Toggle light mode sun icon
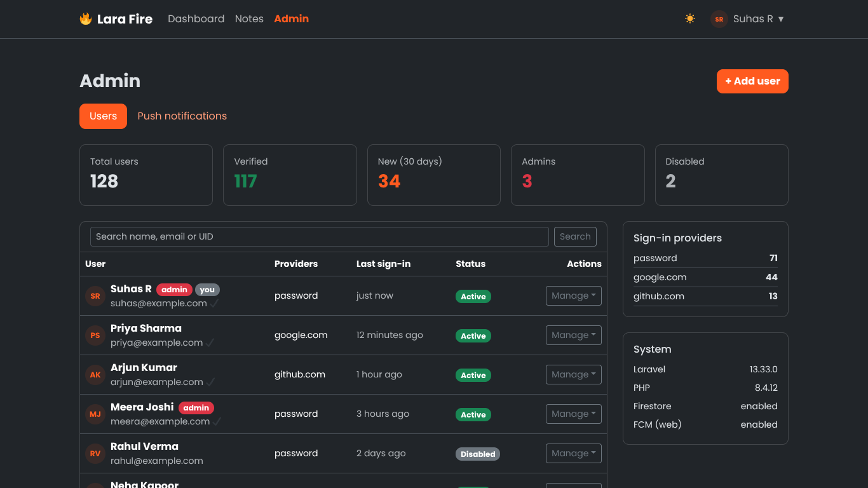This screenshot has width=868, height=488. (x=690, y=19)
